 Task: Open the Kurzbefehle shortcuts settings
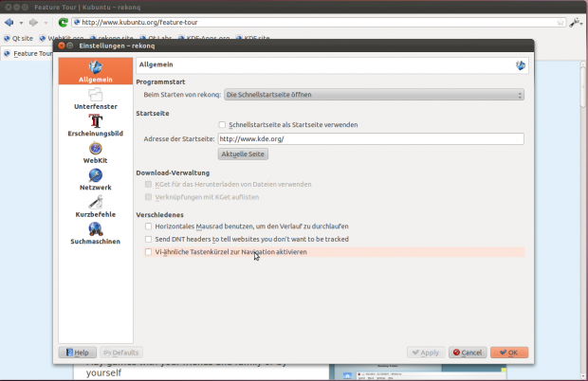[95, 208]
